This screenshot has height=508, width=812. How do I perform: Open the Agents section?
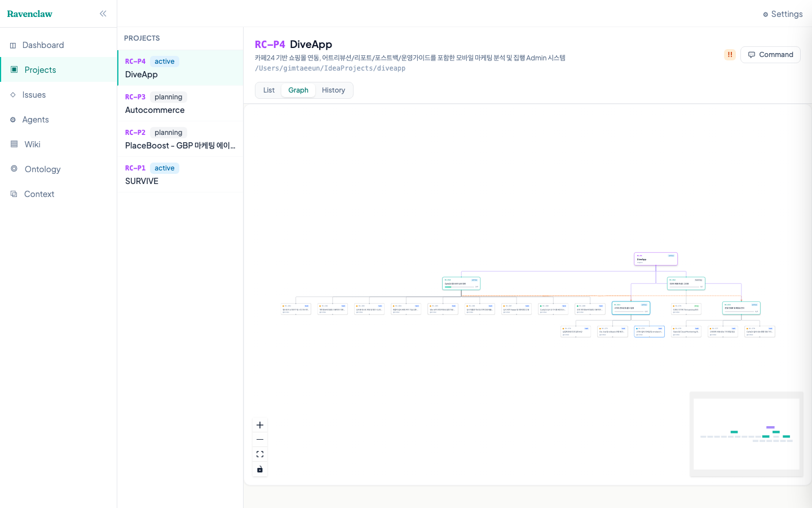point(36,119)
